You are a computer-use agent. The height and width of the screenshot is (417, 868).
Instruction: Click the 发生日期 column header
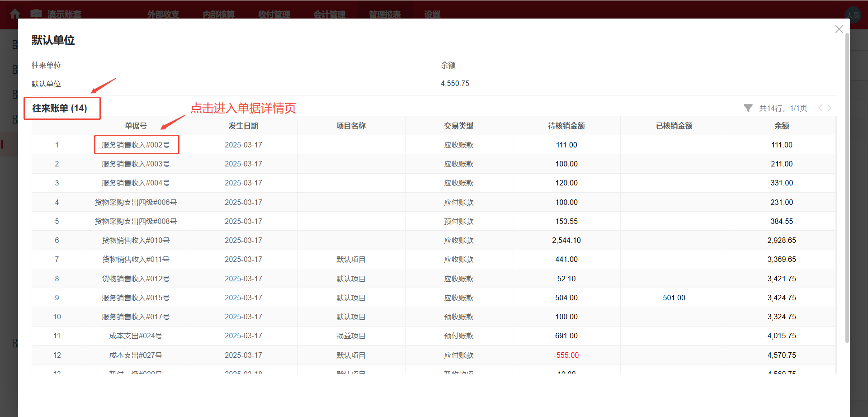(243, 125)
